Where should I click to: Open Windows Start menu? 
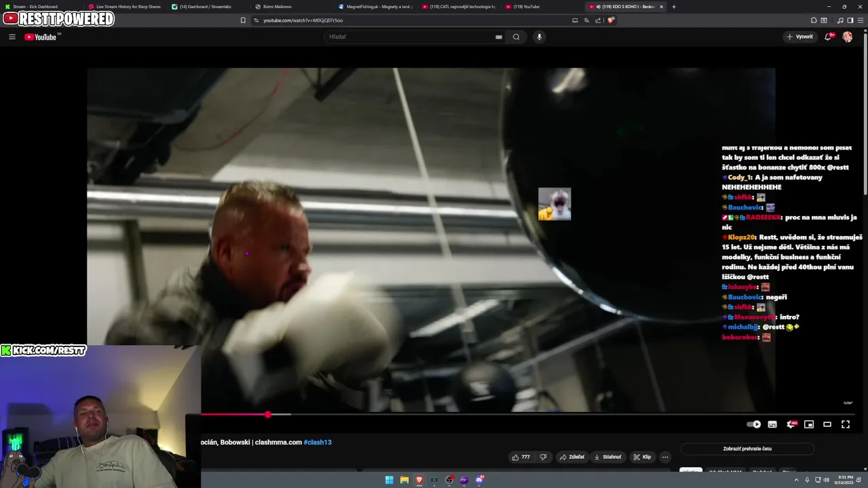point(389,480)
